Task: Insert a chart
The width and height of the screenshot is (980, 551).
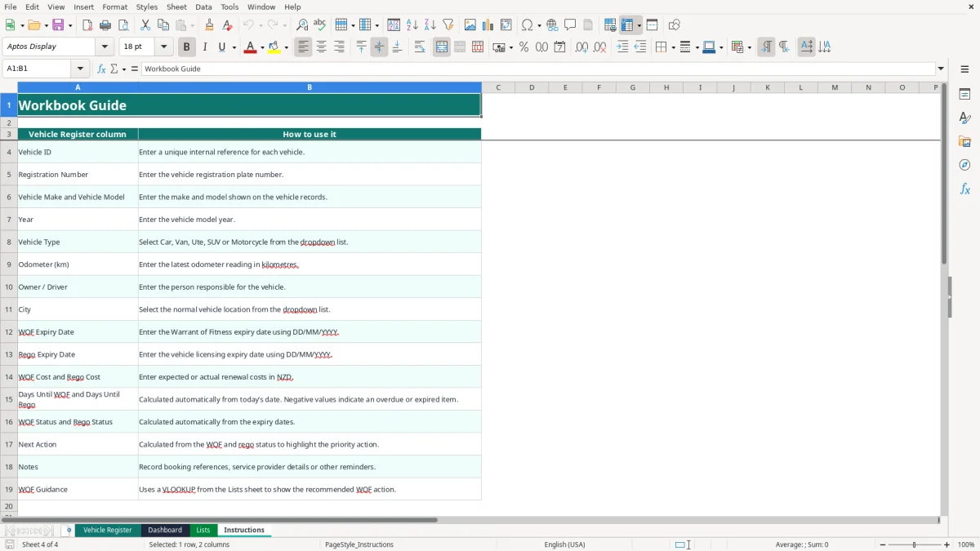Action: [x=488, y=25]
